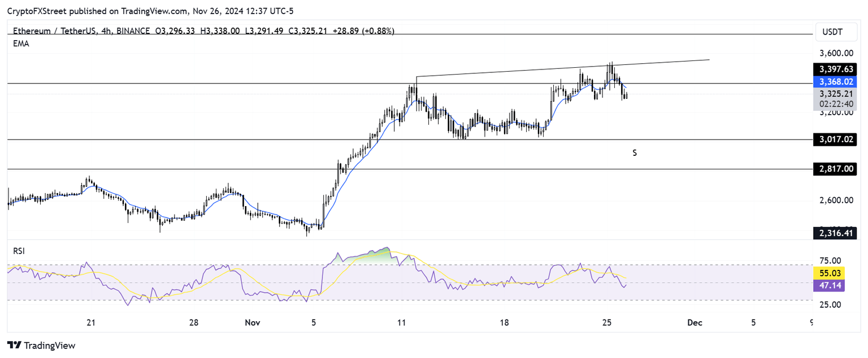Viewport: 868px width, 358px height.
Task: Click the 2,817.00 horizontal line price label
Action: coord(835,168)
